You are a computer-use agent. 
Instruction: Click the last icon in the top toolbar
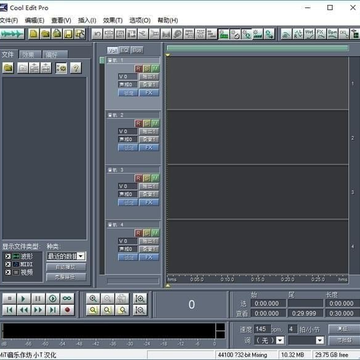point(355,34)
